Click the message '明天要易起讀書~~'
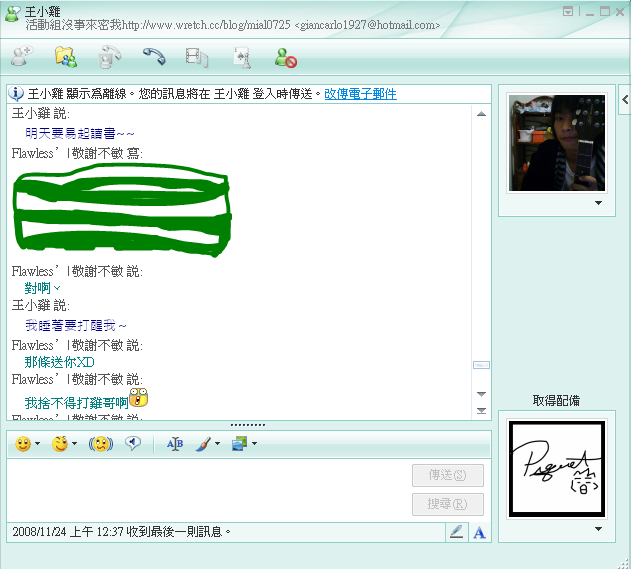 [80, 133]
